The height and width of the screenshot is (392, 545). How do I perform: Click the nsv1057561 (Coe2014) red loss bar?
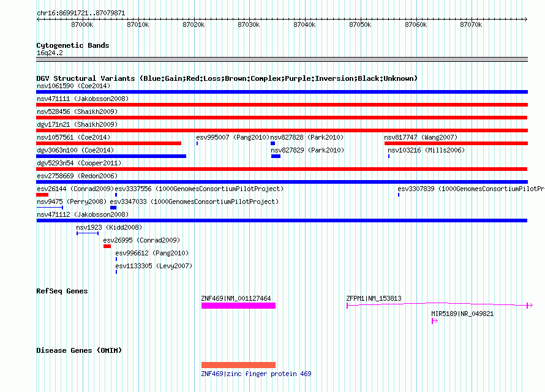click(x=109, y=143)
